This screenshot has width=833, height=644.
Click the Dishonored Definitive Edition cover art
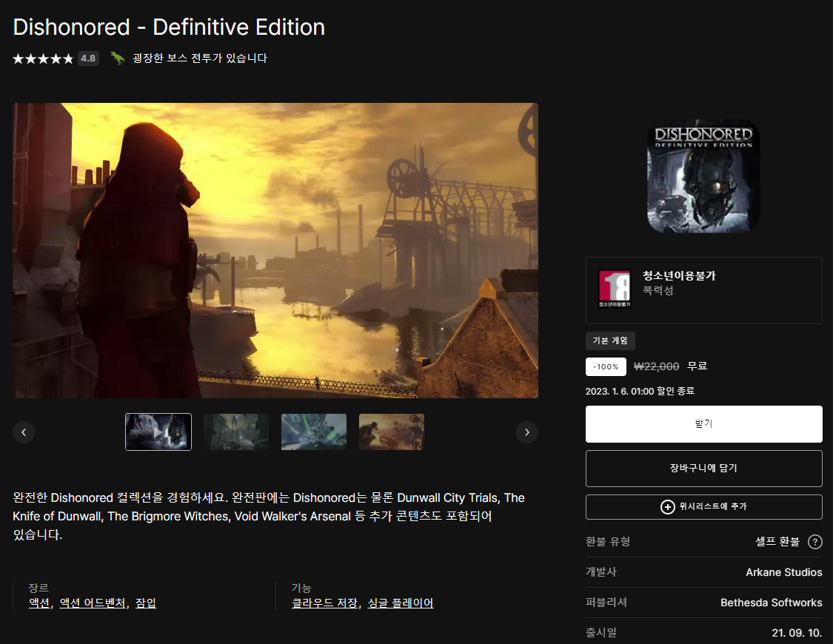[x=703, y=175]
